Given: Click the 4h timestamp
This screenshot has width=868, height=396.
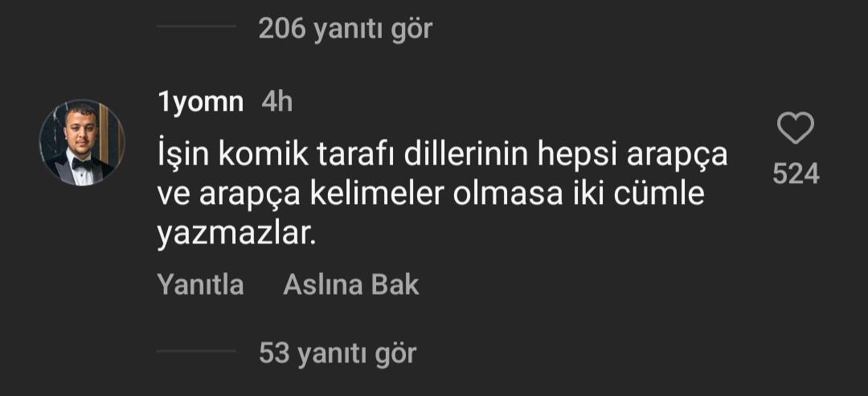Looking at the screenshot, I should coord(276,102).
